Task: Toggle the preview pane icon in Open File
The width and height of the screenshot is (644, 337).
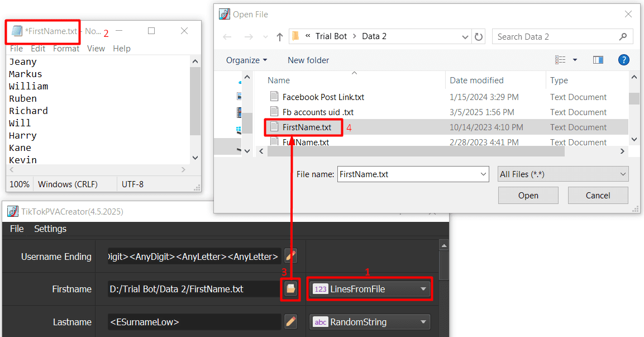Action: coord(598,60)
